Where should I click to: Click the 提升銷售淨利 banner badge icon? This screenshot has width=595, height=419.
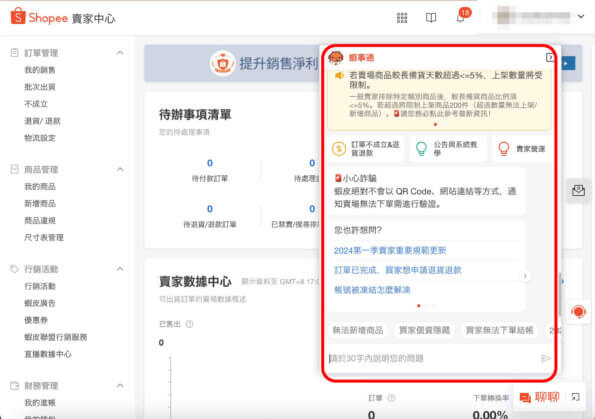pos(222,63)
